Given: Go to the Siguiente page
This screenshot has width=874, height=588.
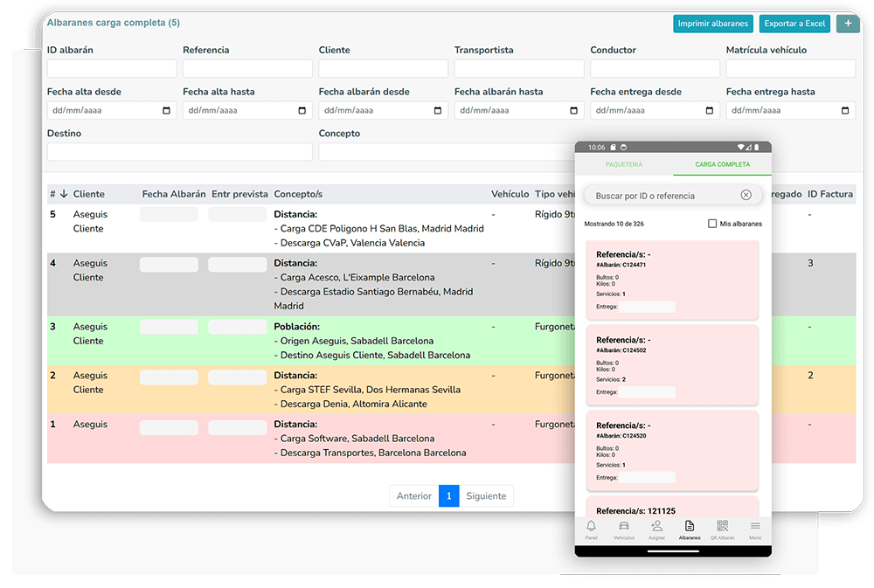Looking at the screenshot, I should click(x=486, y=496).
